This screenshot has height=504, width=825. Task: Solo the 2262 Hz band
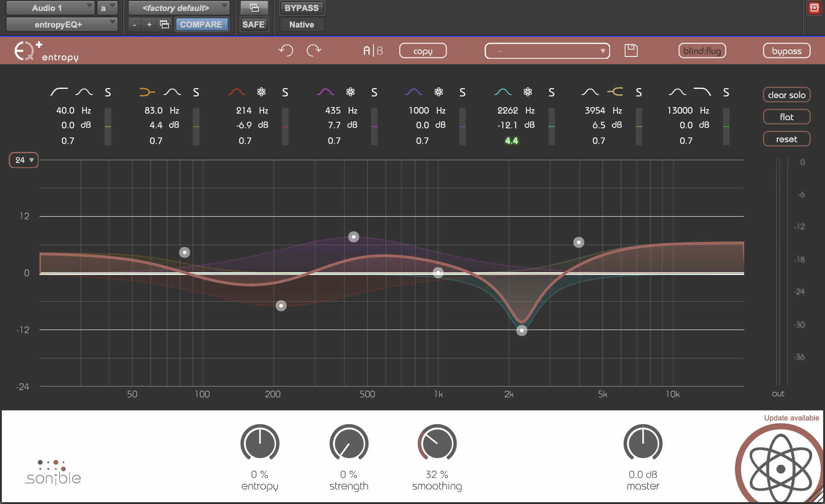tap(552, 92)
